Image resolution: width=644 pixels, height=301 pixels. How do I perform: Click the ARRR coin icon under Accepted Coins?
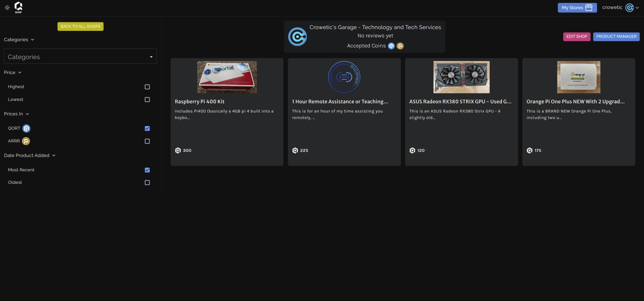pyautogui.click(x=400, y=46)
